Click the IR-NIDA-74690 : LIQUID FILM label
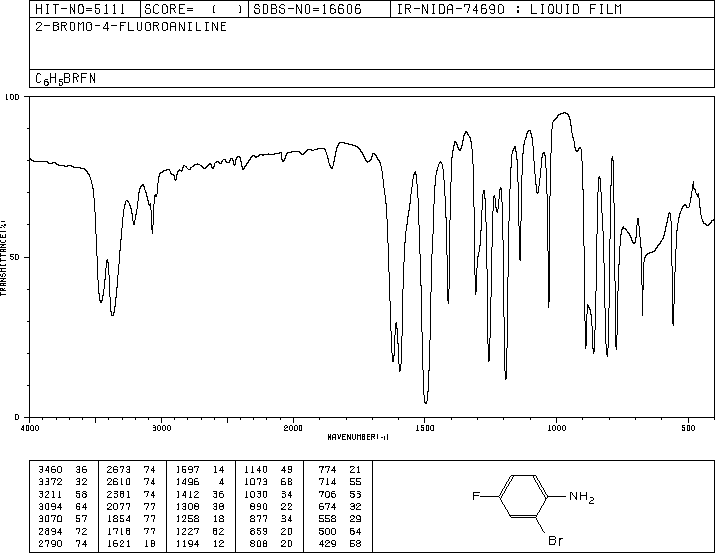The height and width of the screenshot is (553, 715). tap(509, 9)
